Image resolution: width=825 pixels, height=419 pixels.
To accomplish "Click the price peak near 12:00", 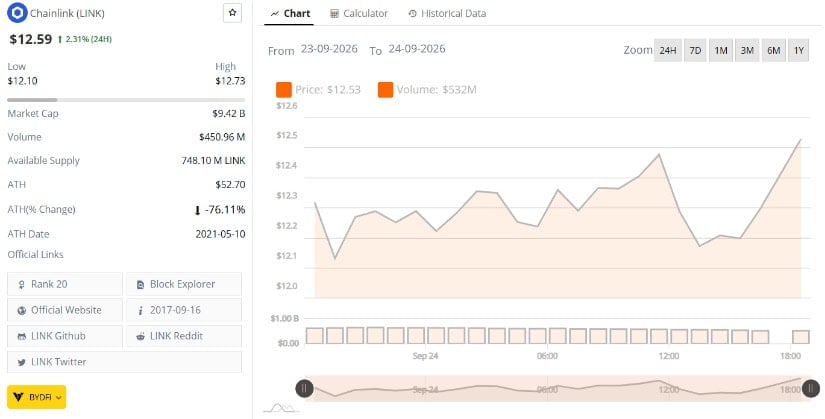I will coord(659,154).
